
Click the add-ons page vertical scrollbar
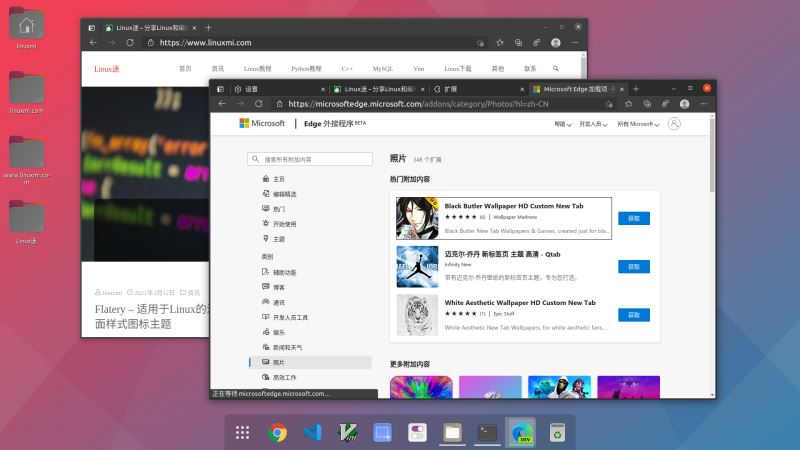pyautogui.click(x=712, y=156)
